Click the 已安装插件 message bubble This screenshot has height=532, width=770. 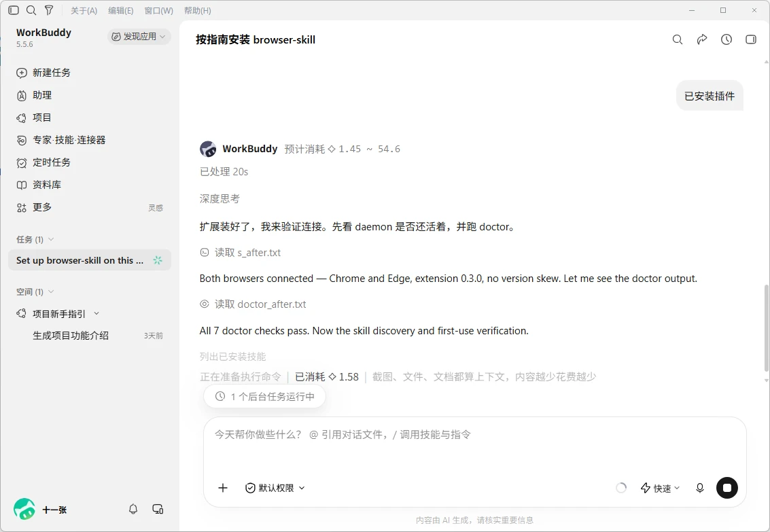click(x=710, y=96)
